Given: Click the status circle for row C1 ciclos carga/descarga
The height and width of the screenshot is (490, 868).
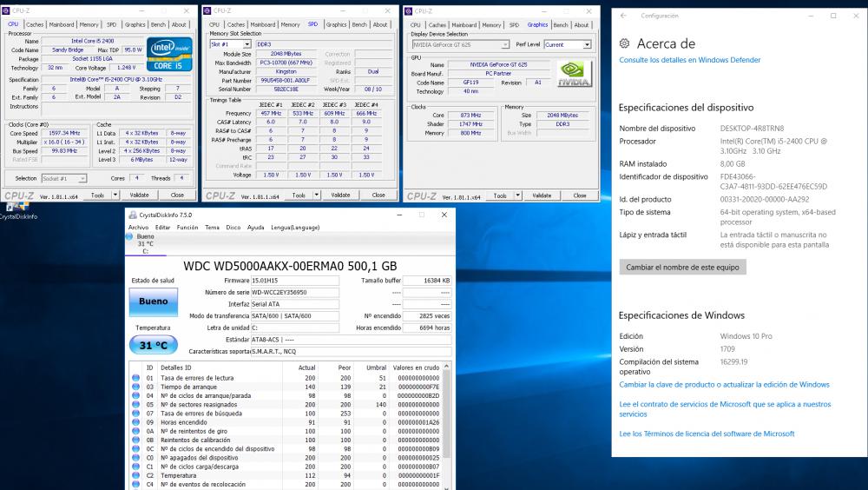Looking at the screenshot, I should click(135, 467).
